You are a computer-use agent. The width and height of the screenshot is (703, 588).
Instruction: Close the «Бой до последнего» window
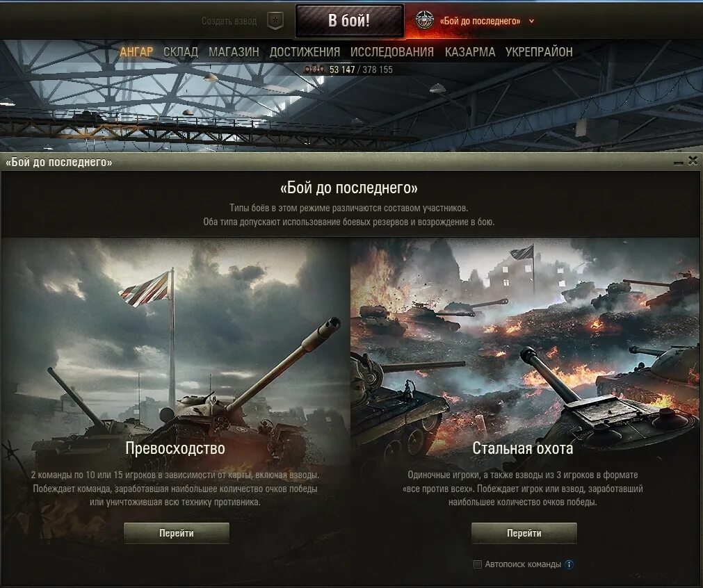click(693, 161)
